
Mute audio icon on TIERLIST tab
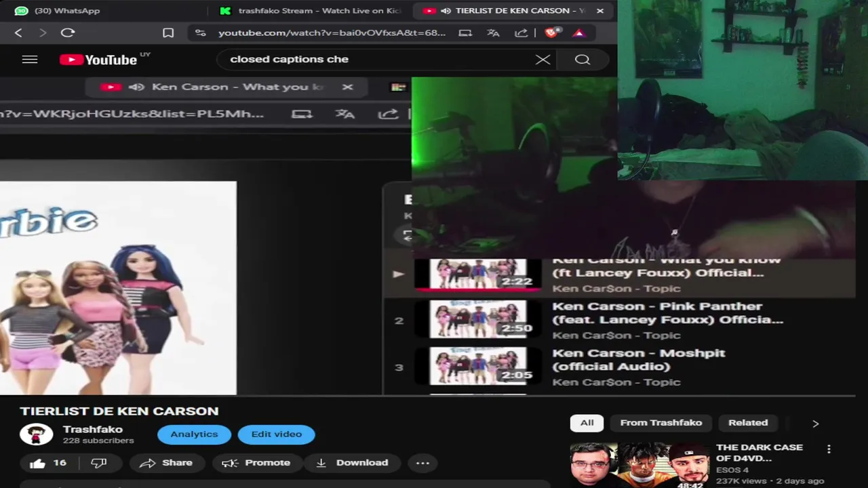446,11
